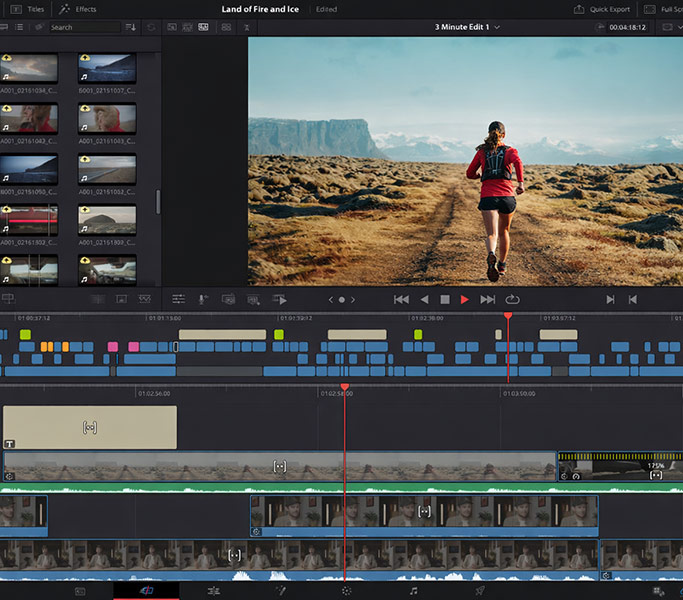Screen dimensions: 683x600
Task: Select source clip viewer mode
Action: tap(172, 27)
